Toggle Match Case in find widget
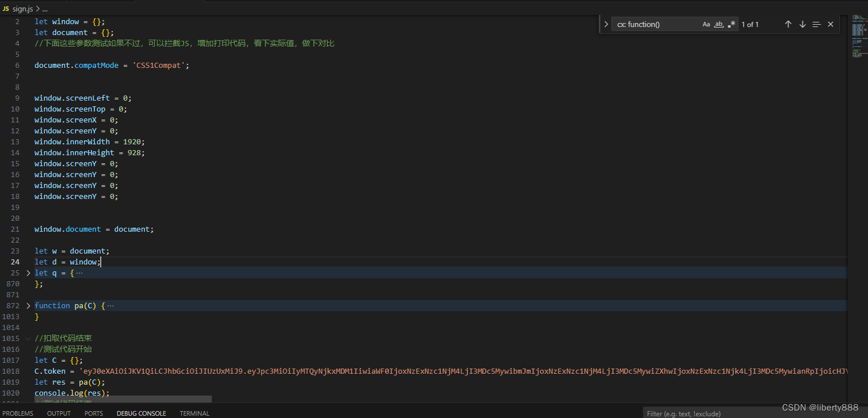 pos(706,24)
